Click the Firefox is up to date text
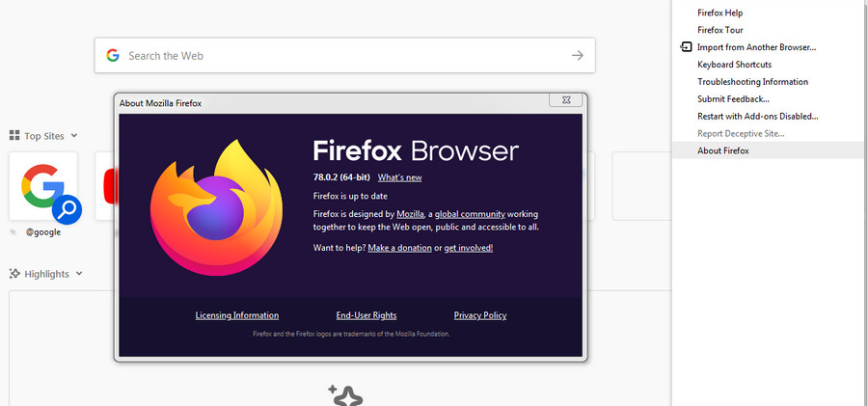 click(350, 196)
